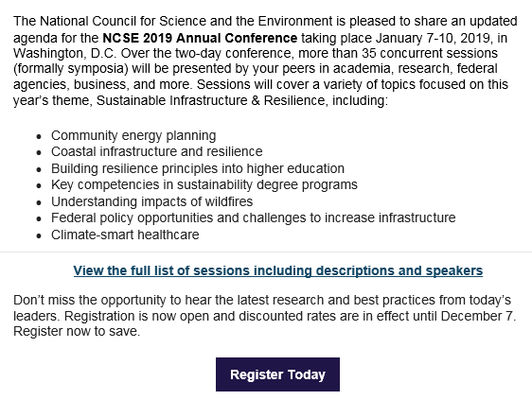Click the bullet dot beside Climate-smart healthcare
Screen dimensions: 532x400
[39, 235]
